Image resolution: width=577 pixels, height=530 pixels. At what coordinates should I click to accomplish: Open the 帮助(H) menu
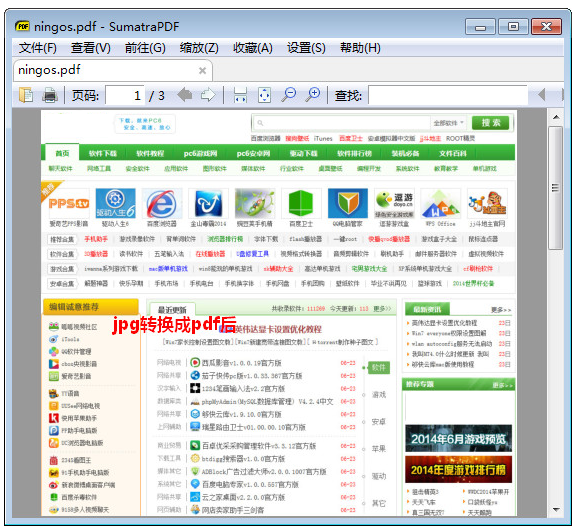click(360, 48)
